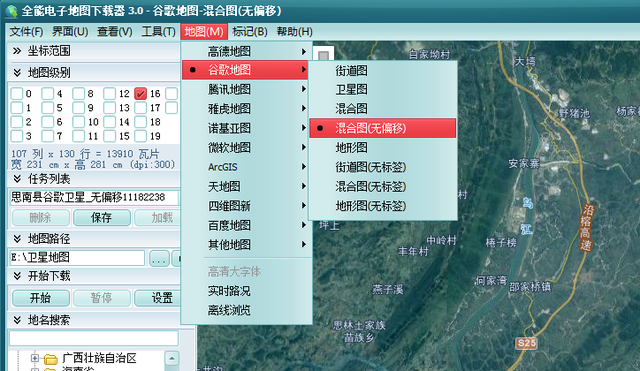Click the yellow folder icon for 广西壮族自治区

point(51,359)
